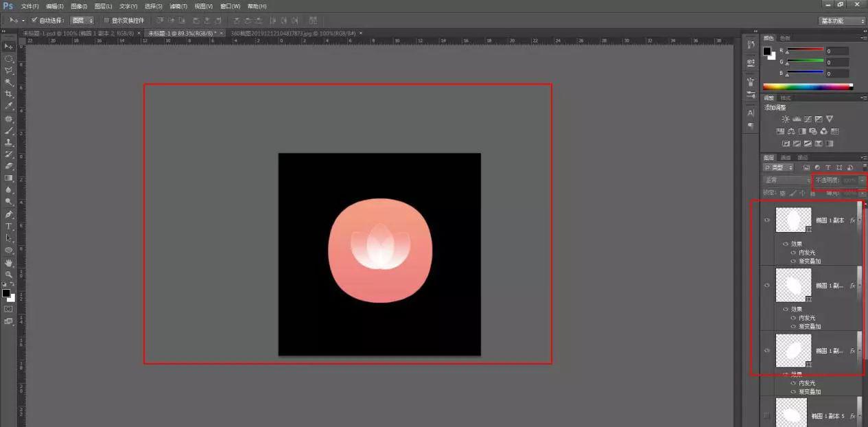This screenshot has width=868, height=427.
Task: Open the Color panel options menu
Action: [863, 38]
